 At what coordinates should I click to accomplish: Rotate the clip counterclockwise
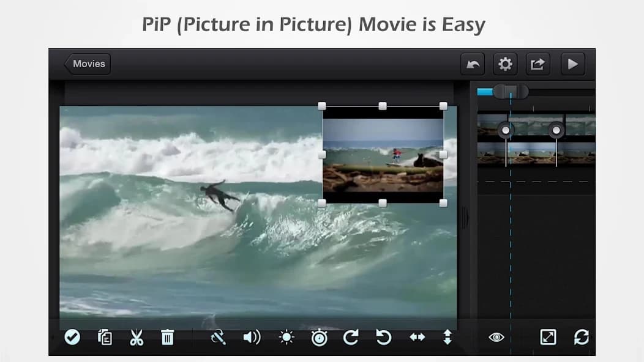pos(383,337)
